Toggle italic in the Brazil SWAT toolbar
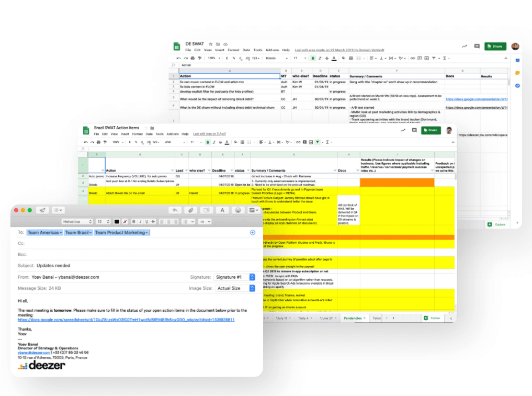 tap(213, 142)
